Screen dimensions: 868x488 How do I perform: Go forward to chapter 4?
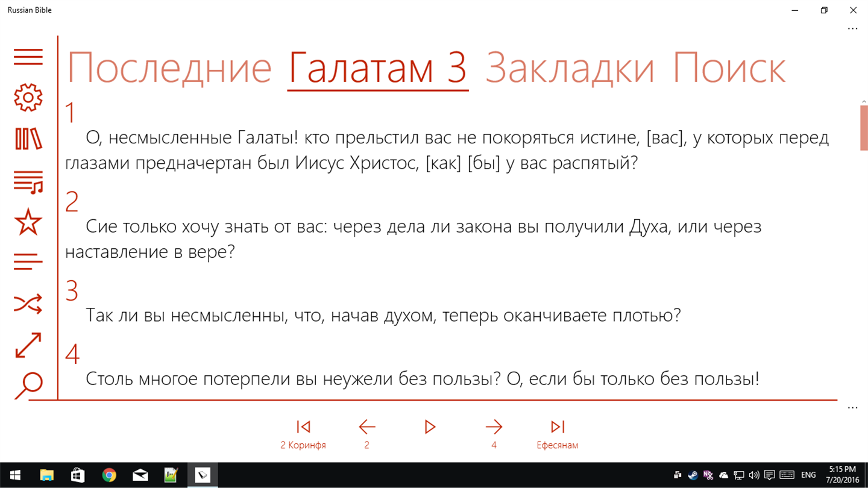(x=494, y=434)
